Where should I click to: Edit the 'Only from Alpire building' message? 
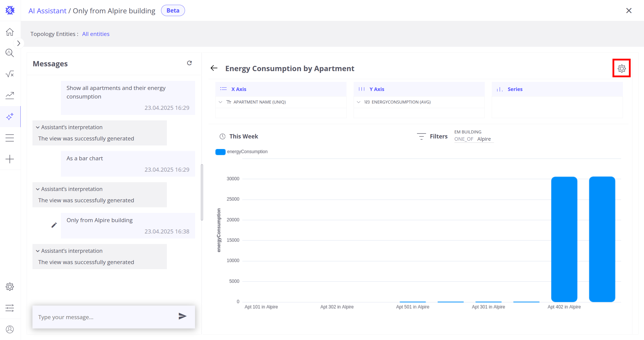(x=54, y=225)
